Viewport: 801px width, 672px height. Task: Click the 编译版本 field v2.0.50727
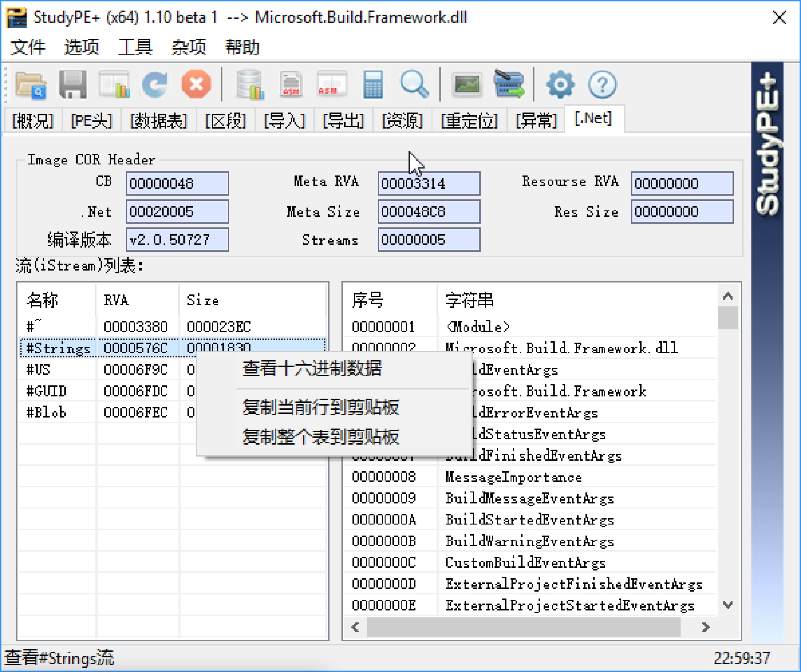[x=177, y=240]
